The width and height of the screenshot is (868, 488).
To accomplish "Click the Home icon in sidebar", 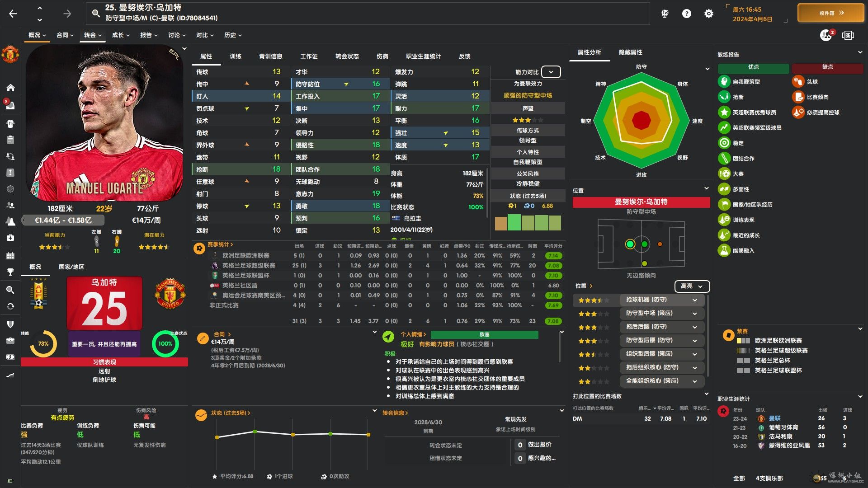I will (x=10, y=88).
